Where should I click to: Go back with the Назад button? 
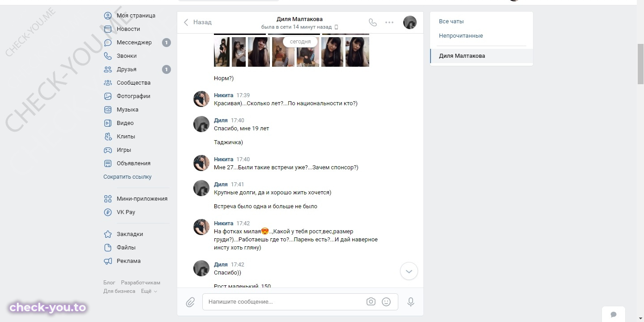coord(197,22)
